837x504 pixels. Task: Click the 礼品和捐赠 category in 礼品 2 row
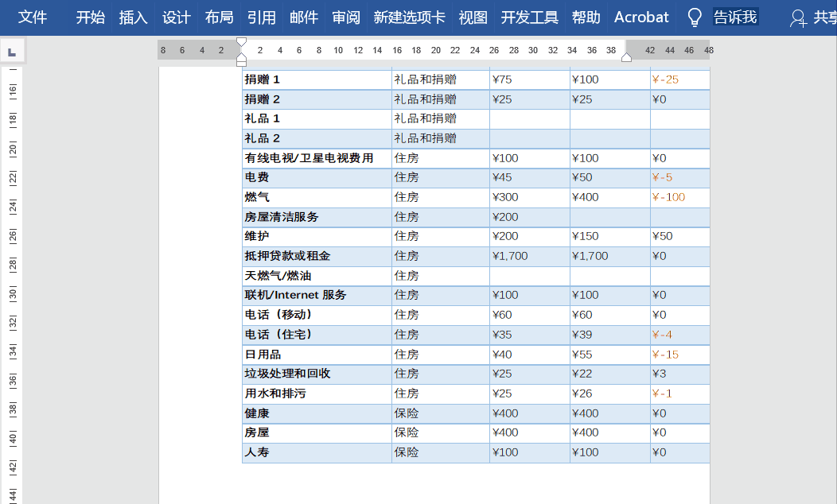tap(426, 138)
